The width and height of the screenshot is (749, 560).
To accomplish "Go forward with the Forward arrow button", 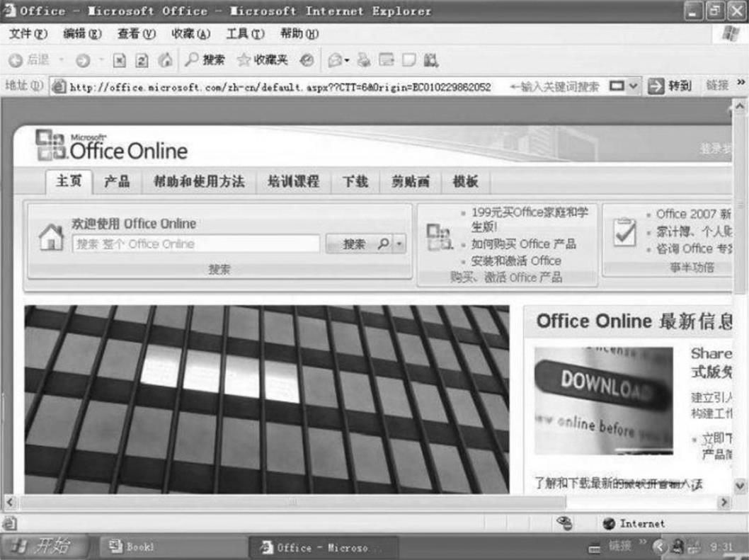I will click(83, 60).
